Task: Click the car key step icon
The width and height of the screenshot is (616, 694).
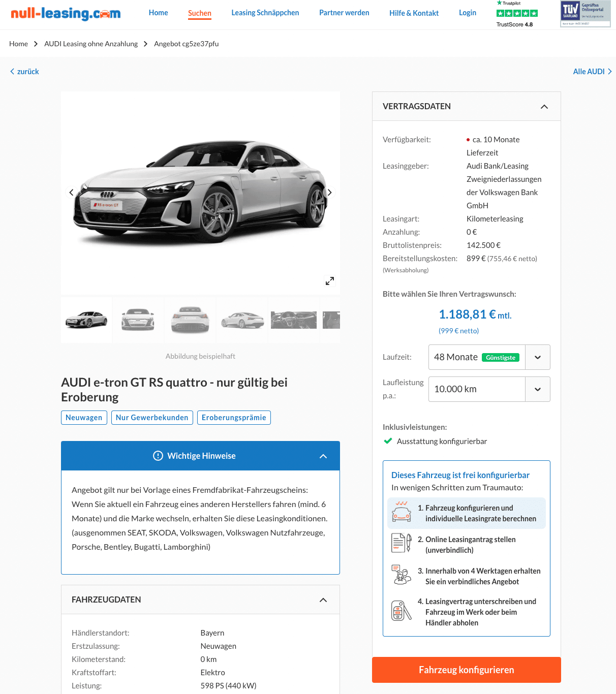Action: [x=402, y=611]
